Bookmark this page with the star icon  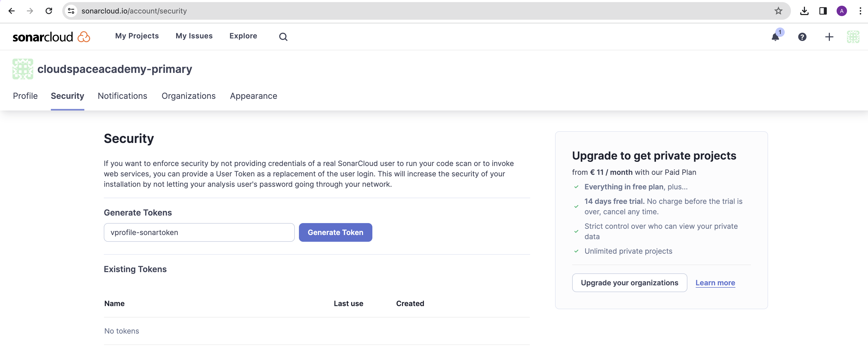click(x=778, y=11)
